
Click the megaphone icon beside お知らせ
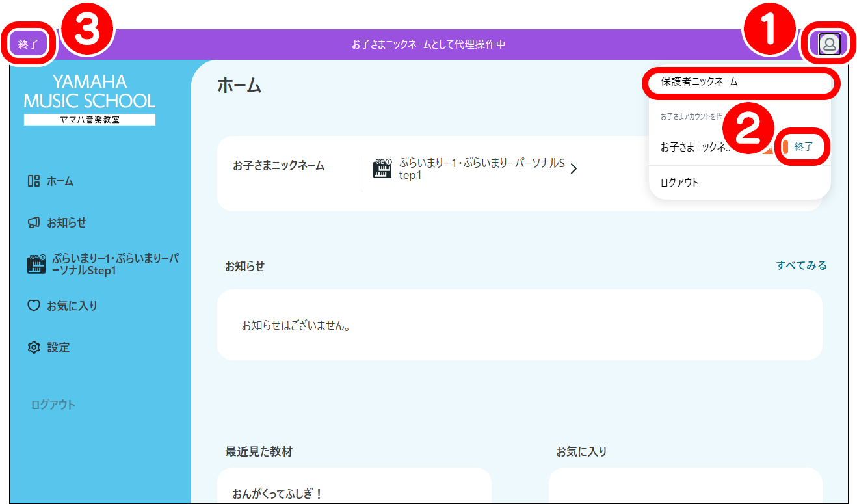pyautogui.click(x=34, y=223)
